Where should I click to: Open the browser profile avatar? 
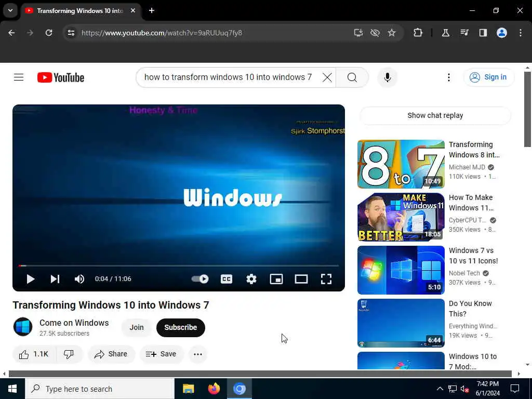(x=501, y=33)
